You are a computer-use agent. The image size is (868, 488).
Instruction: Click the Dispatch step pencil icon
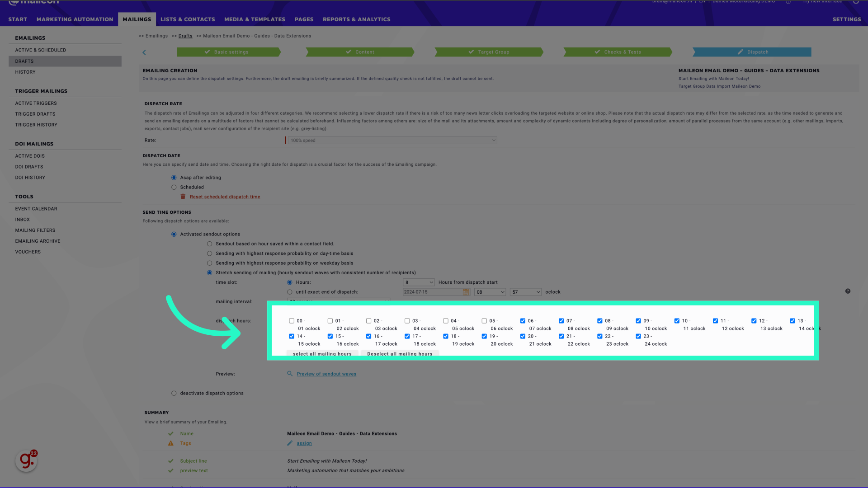(x=741, y=52)
